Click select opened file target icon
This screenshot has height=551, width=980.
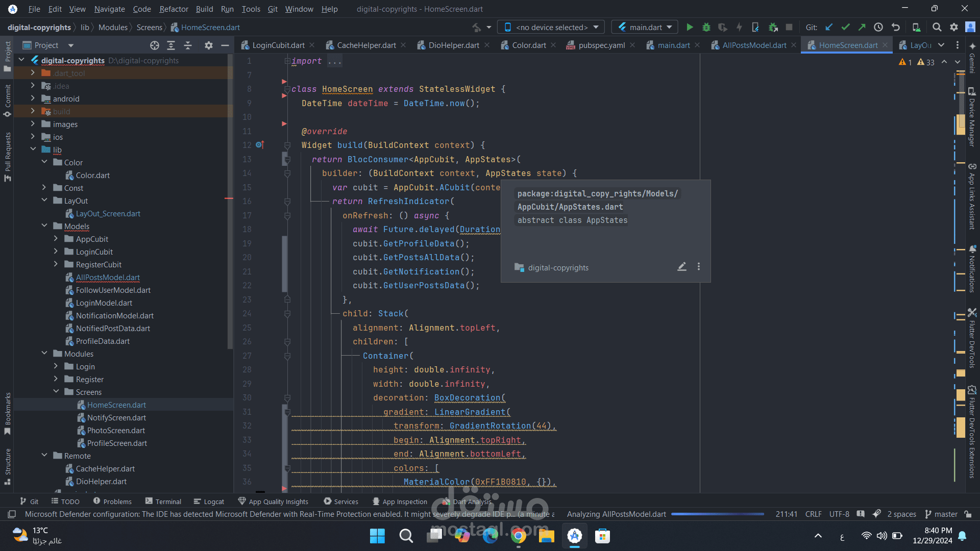[x=155, y=45]
